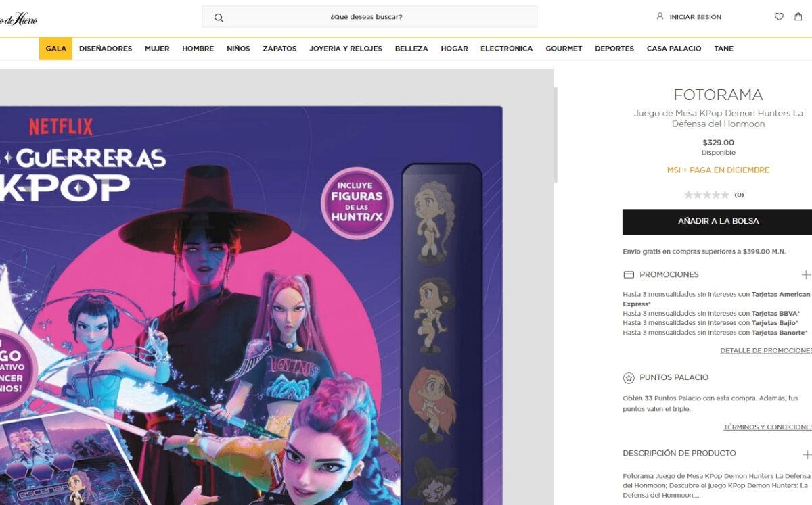Click 'Obtén 33 Puntos Palacio' text

tap(710, 404)
